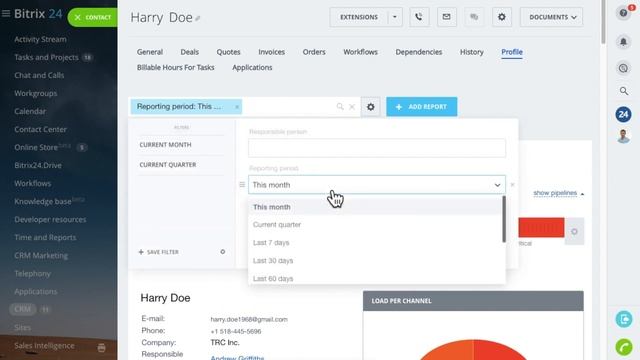Viewport: 640px width, 360px height.
Task: Go to the Orders tab
Action: [x=314, y=52]
